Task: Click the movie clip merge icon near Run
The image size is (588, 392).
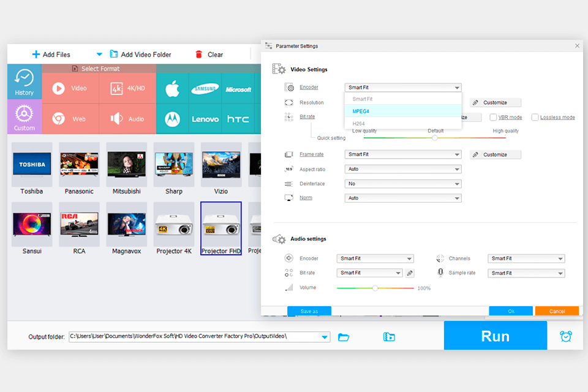Action: click(x=389, y=336)
